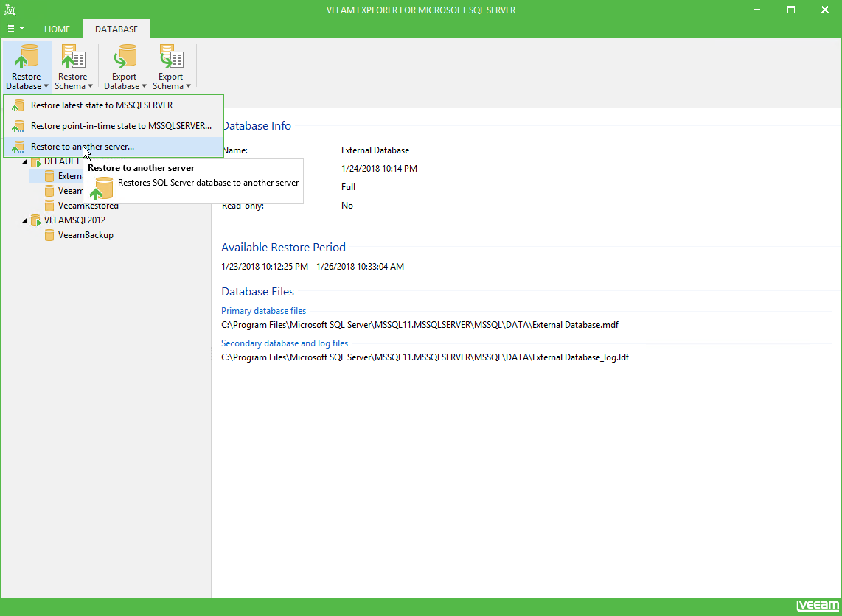Close the Veeam Explorer window
842x616 pixels.
click(825, 10)
